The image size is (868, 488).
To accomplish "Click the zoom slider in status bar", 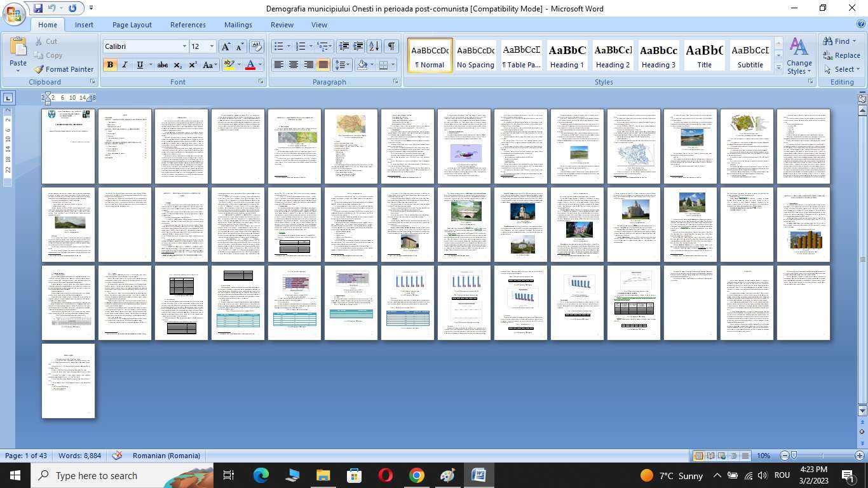I will tap(793, 456).
